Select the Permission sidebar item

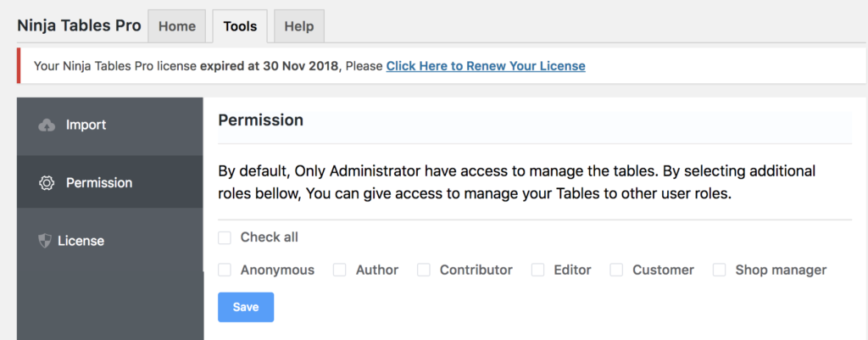click(110, 182)
